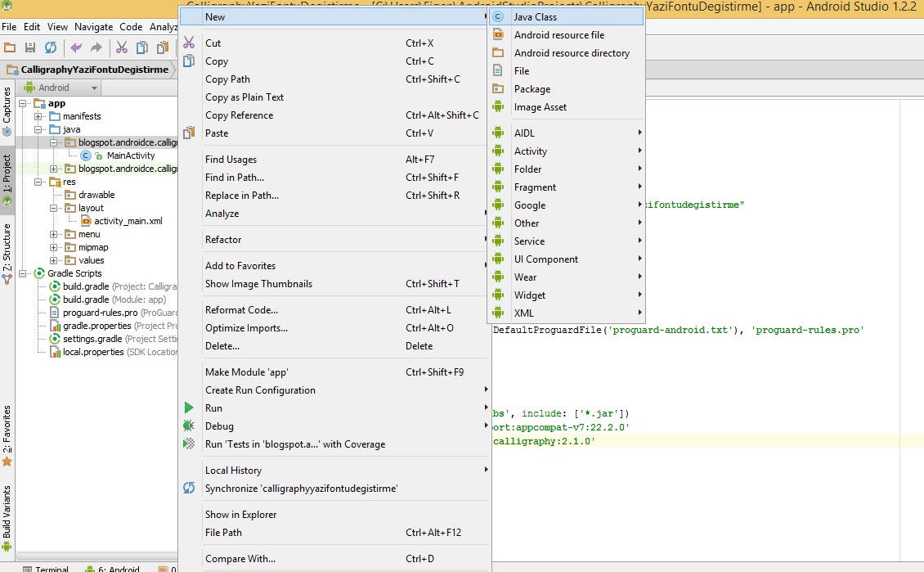Select Copy Path menu entry

click(x=334, y=79)
